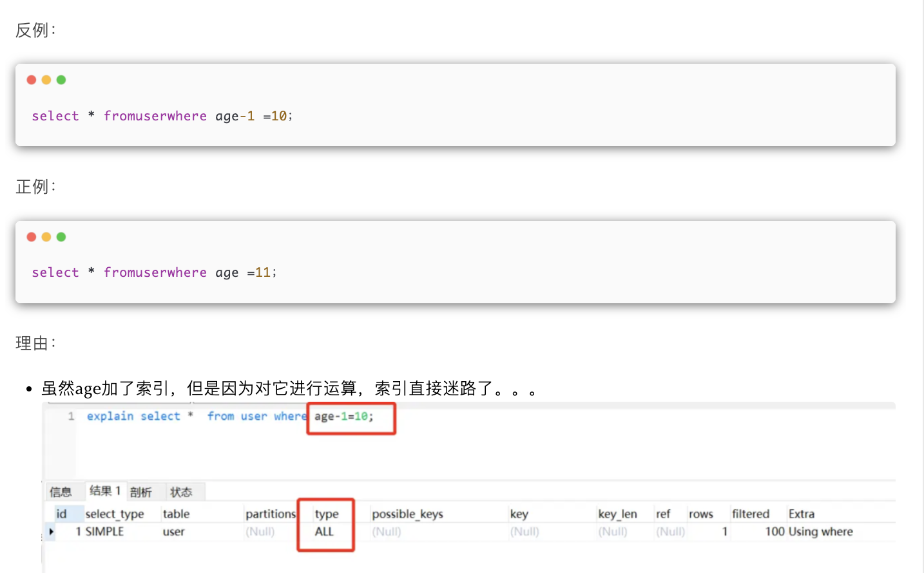
Task: Click the select_type column header
Action: pyautogui.click(x=115, y=514)
